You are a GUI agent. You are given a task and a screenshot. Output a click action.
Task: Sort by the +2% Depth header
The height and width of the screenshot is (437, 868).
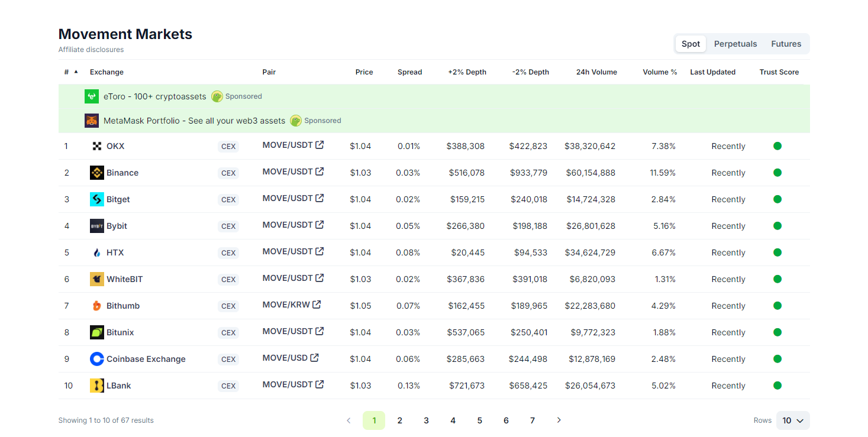click(x=467, y=72)
